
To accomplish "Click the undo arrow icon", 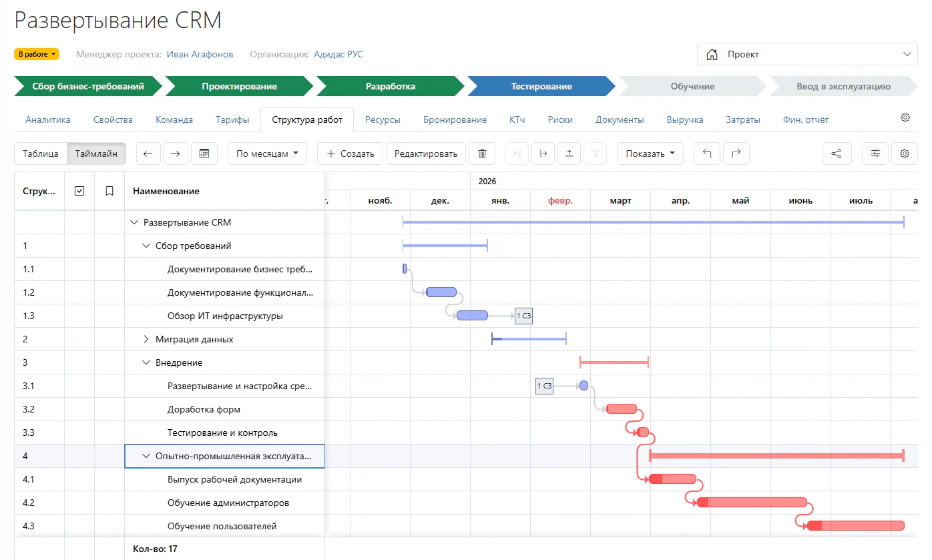I will [x=707, y=154].
